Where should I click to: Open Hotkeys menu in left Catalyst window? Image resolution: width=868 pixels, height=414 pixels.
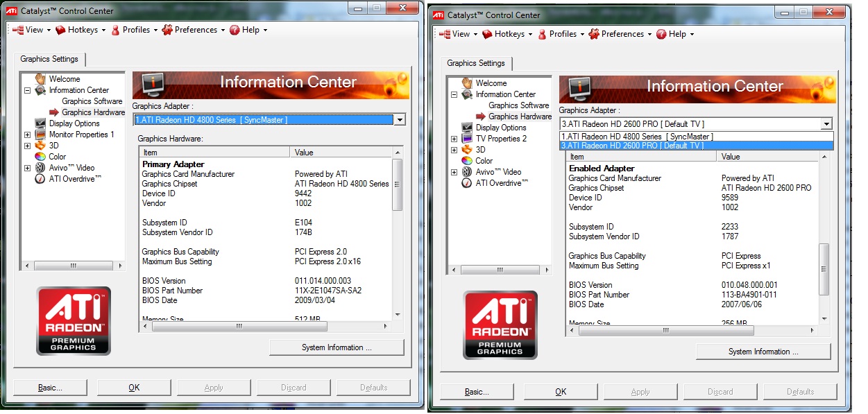pyautogui.click(x=80, y=30)
